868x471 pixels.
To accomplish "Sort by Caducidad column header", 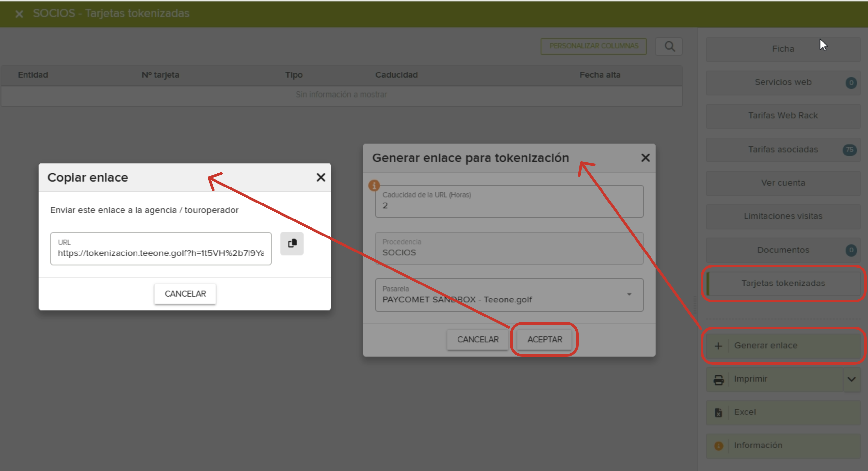I will click(x=396, y=75).
